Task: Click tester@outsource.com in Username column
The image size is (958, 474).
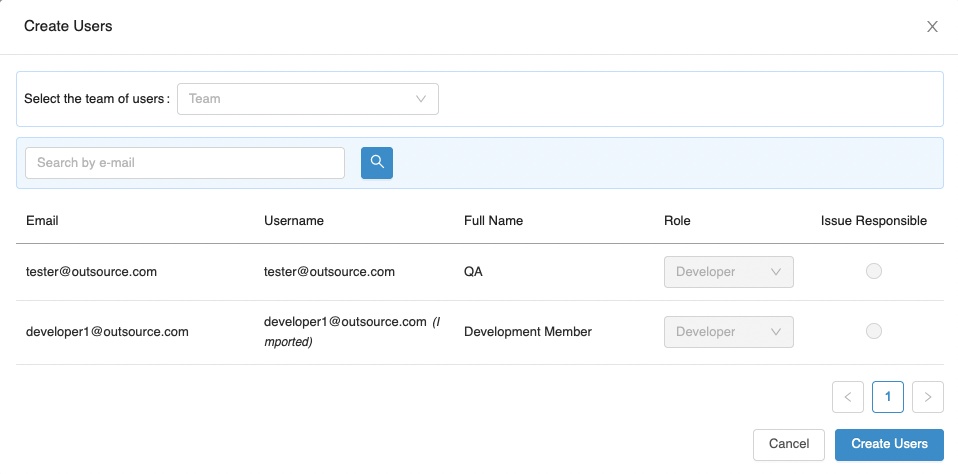Action: click(x=329, y=272)
